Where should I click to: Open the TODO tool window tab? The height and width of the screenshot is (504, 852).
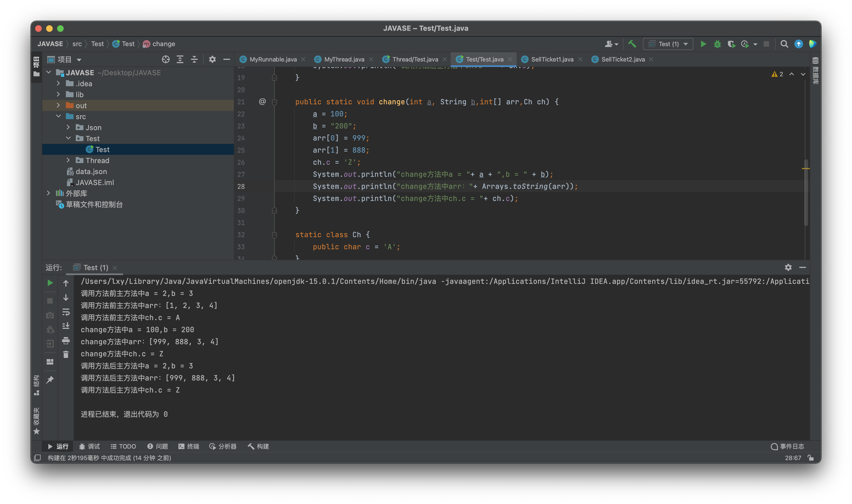(x=123, y=446)
